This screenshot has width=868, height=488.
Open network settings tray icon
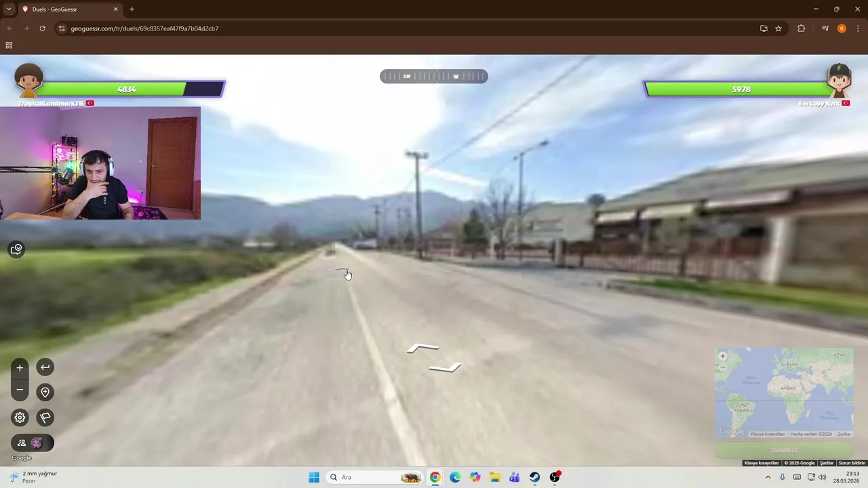811,477
